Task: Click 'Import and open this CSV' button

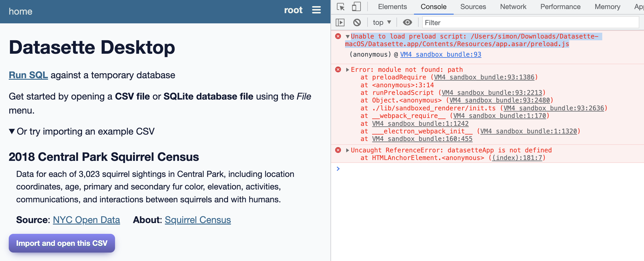Action: point(62,243)
